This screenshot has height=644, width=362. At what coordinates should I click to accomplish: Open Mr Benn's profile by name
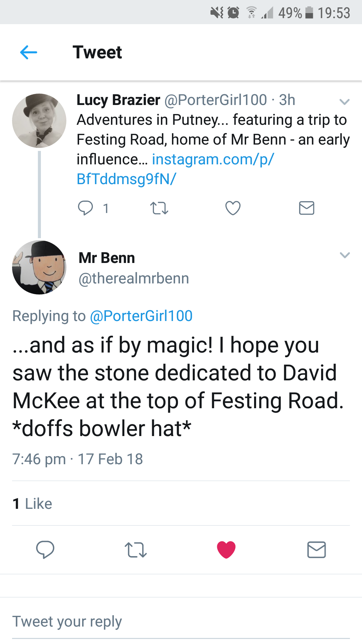click(x=107, y=258)
